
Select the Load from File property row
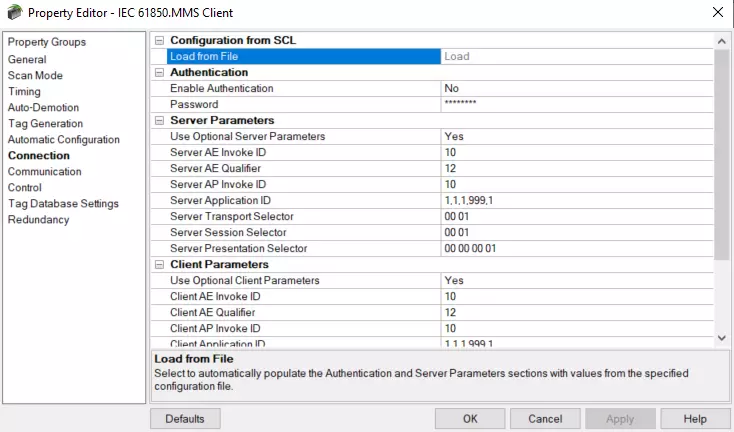(x=303, y=57)
